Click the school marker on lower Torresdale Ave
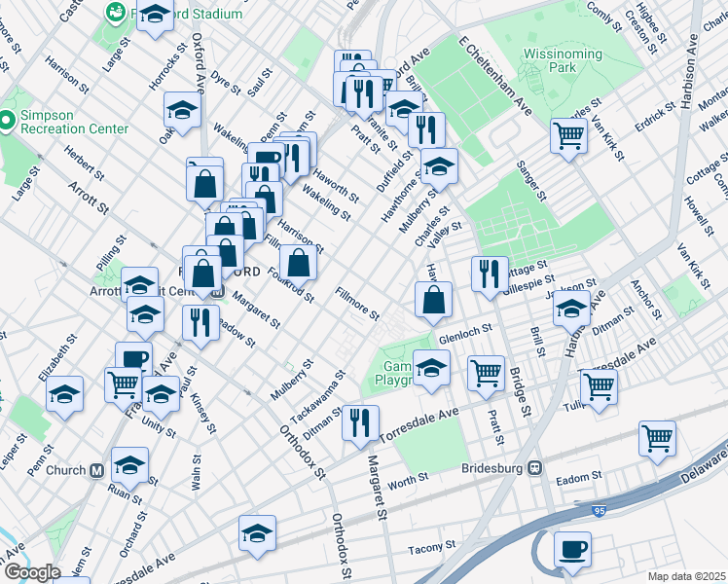The height and width of the screenshot is (584, 728). [258, 537]
